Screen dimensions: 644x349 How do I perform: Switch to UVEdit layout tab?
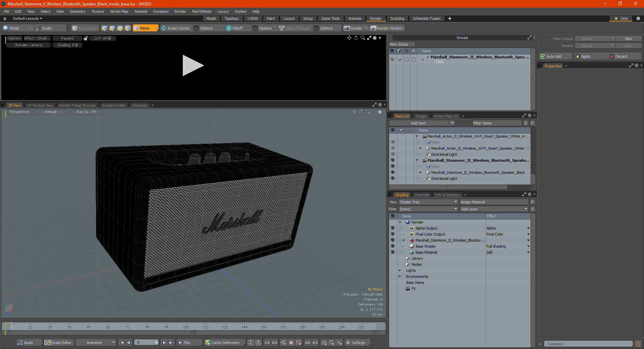[x=253, y=18]
